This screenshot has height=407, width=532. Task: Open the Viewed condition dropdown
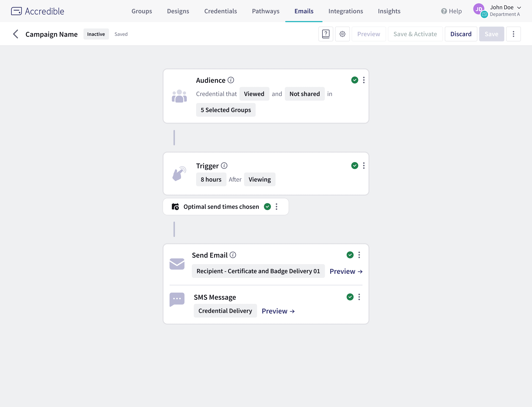(x=254, y=94)
